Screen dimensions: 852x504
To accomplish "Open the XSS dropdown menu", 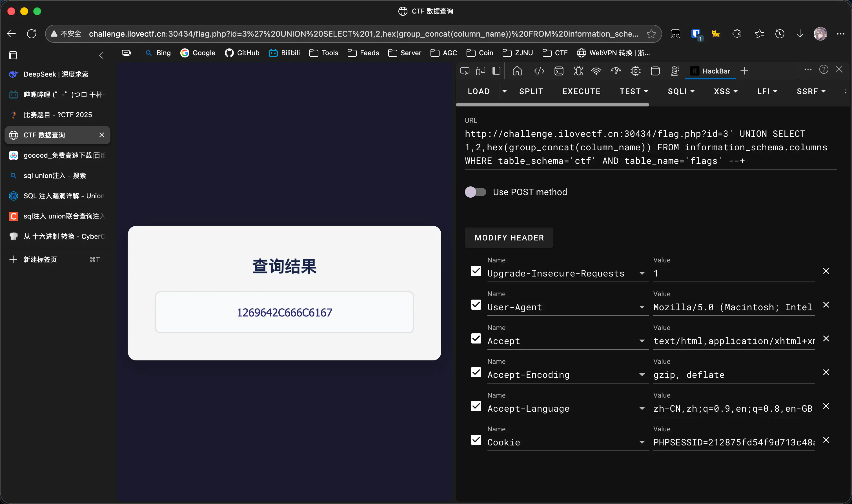I will tap(725, 91).
